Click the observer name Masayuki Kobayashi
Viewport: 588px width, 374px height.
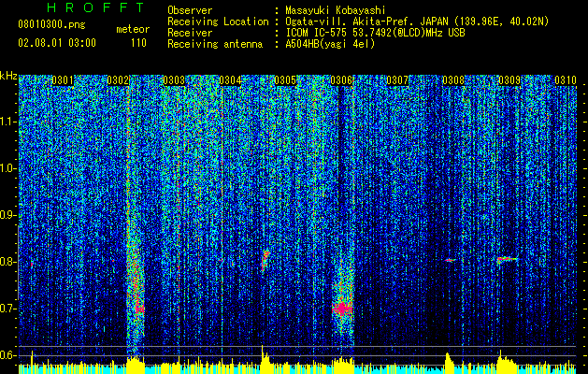click(x=336, y=10)
